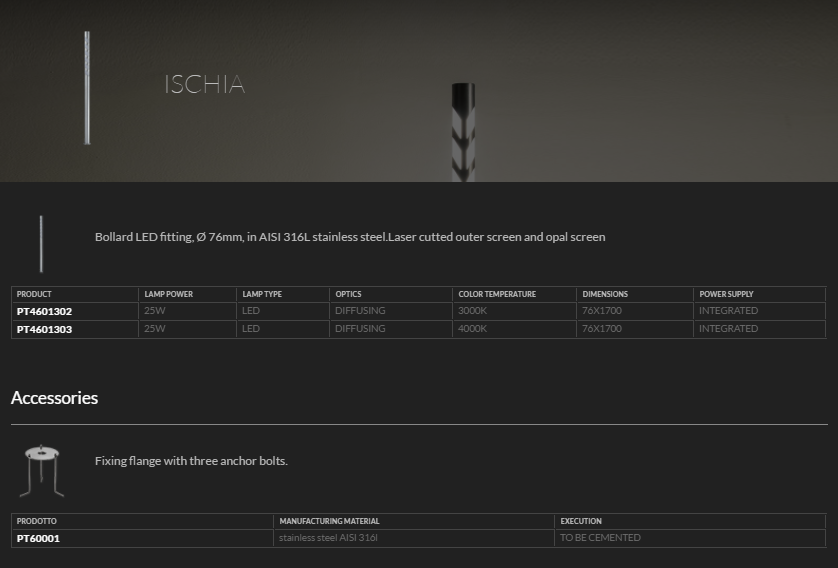The height and width of the screenshot is (568, 838).
Task: Select the 4000K color temperature cell
Action: click(x=472, y=329)
